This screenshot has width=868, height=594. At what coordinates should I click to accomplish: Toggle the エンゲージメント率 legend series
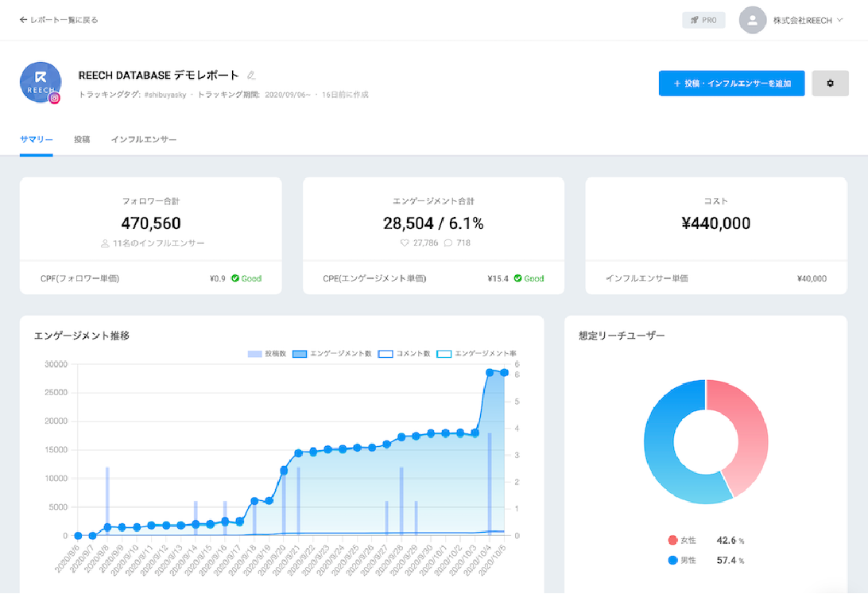click(477, 354)
